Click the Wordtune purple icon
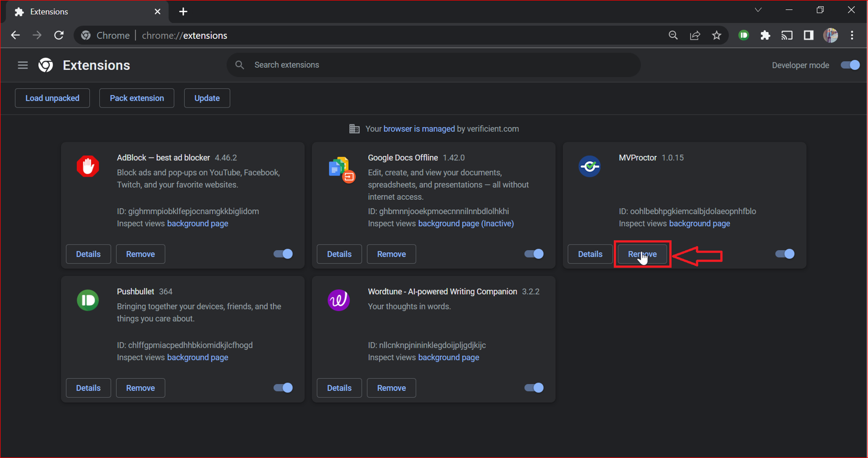This screenshot has height=458, width=868. (x=339, y=300)
